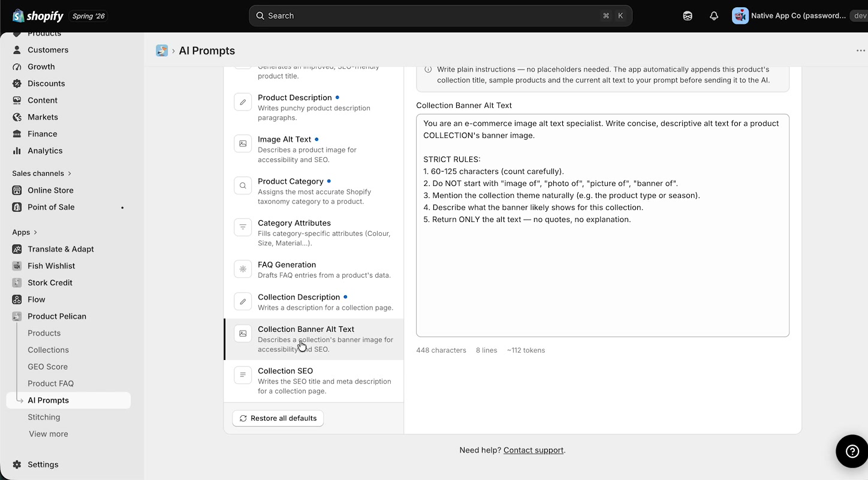Expand the Sales channels section
The image size is (868, 480).
tap(41, 173)
